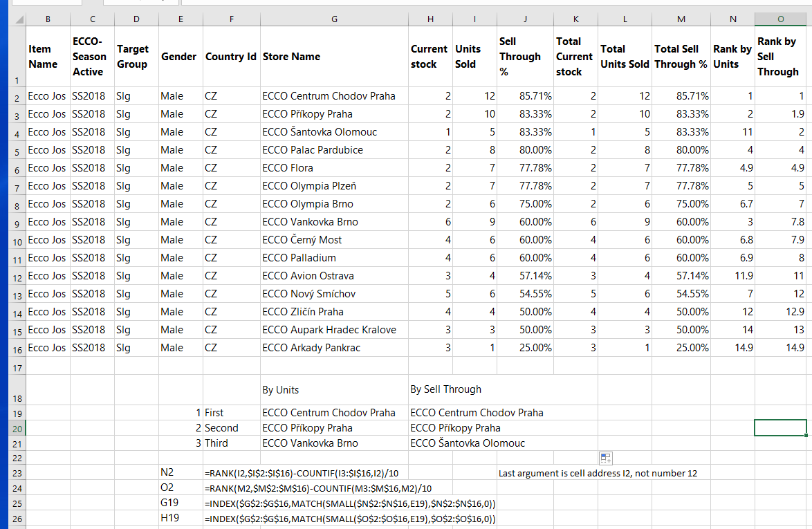Image resolution: width=812 pixels, height=529 pixels.
Task: Select cell 'ECCO Arkady Pankrac'
Action: pyautogui.click(x=334, y=348)
